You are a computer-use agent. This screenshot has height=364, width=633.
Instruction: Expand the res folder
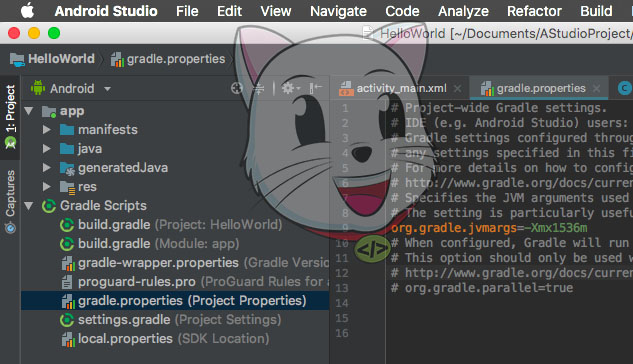click(x=46, y=186)
